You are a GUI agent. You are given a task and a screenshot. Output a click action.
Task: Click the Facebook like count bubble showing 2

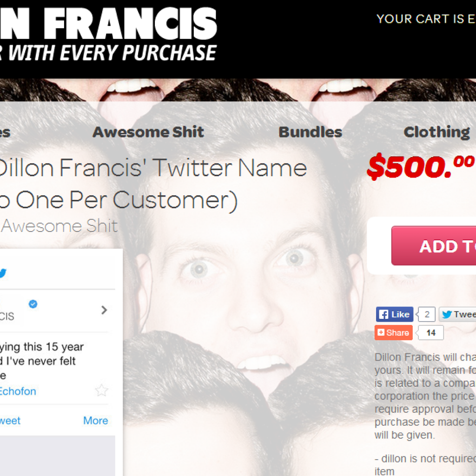pyautogui.click(x=427, y=314)
